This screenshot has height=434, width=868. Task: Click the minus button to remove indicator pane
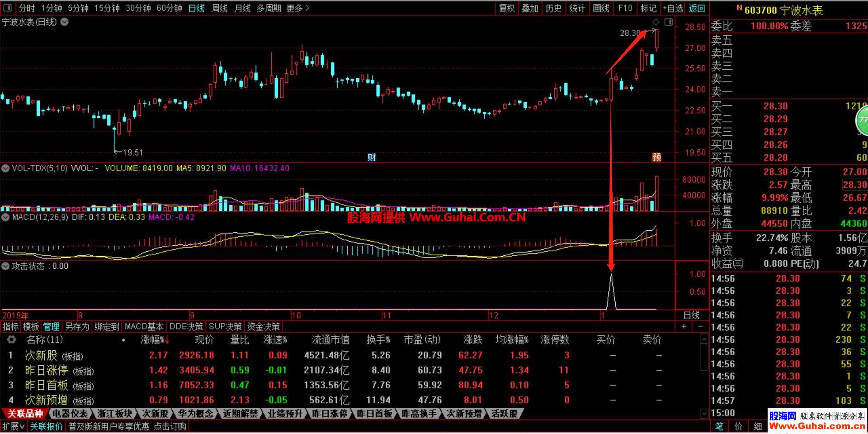coord(700,326)
